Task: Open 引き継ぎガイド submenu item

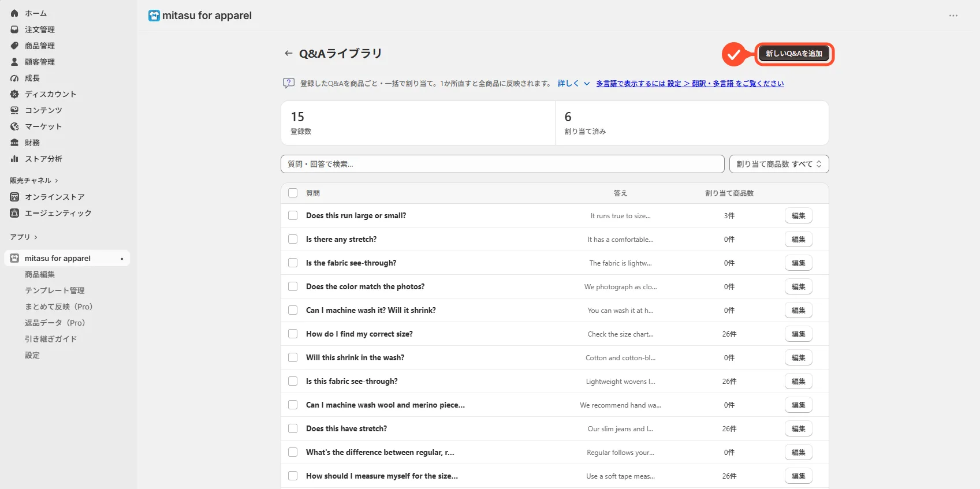Action: [51, 339]
